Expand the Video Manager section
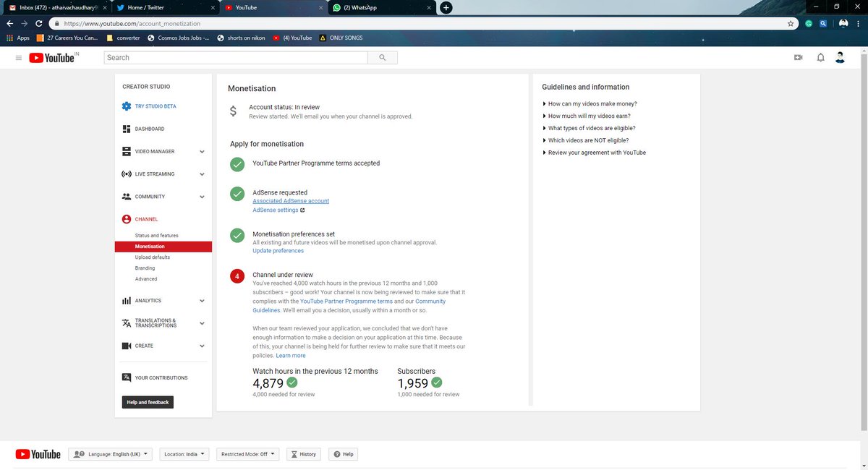 pos(202,152)
